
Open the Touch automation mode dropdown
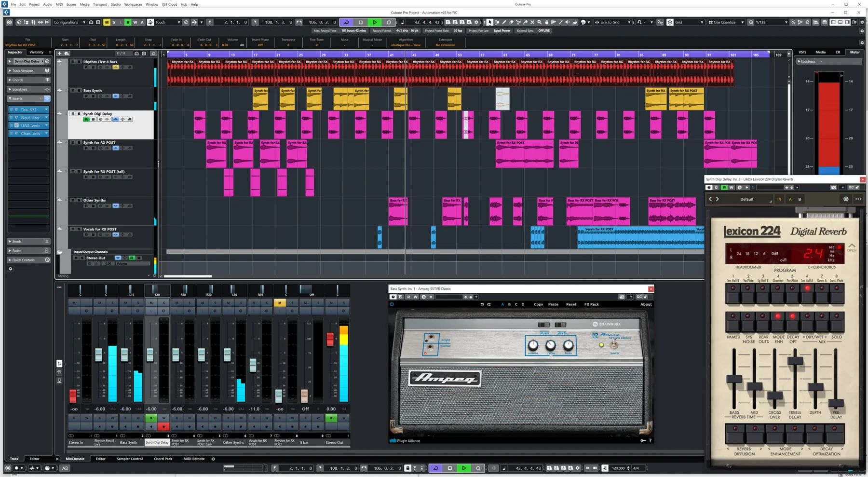tap(167, 22)
